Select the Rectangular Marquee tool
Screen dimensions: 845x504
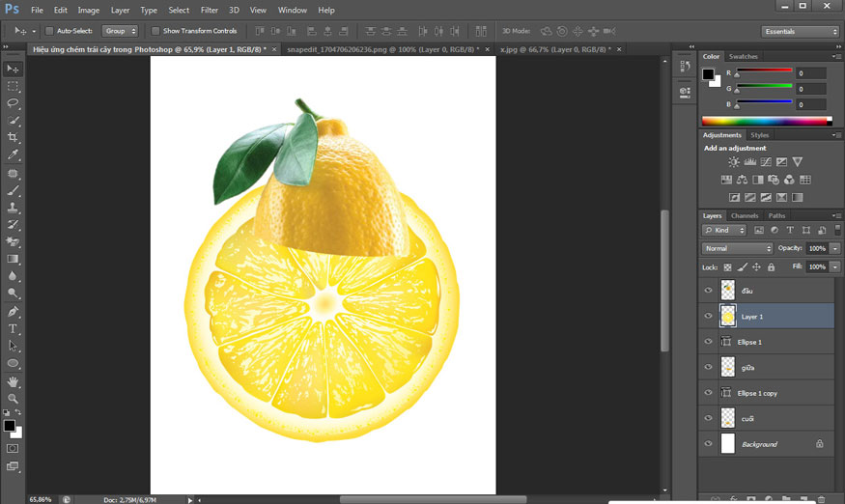click(13, 86)
